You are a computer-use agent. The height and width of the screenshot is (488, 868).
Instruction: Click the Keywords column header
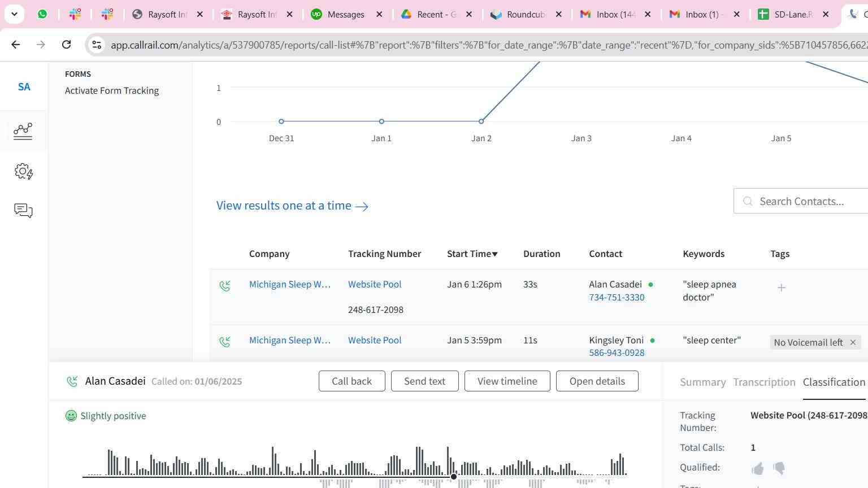(x=704, y=254)
